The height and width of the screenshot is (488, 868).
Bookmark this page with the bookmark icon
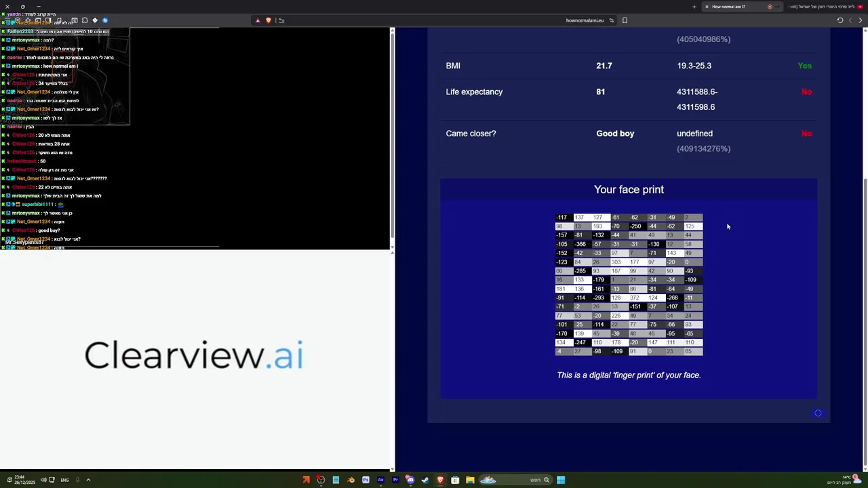click(x=625, y=20)
